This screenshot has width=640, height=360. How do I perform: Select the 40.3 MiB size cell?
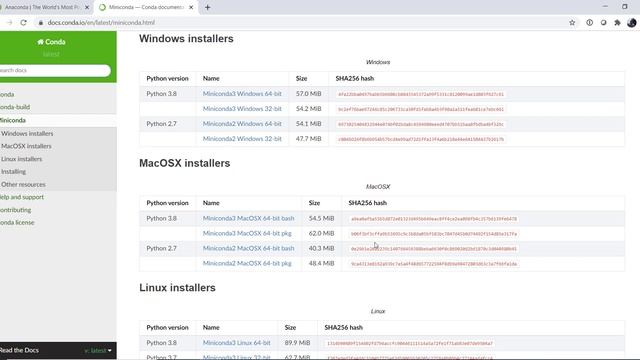(x=321, y=248)
